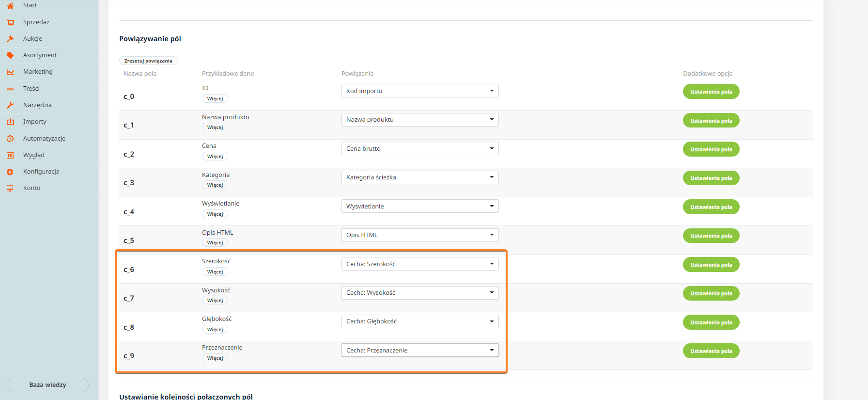This screenshot has height=400, width=868.
Task: Click Ustawienia pola for the c_0 row
Action: [x=711, y=92]
